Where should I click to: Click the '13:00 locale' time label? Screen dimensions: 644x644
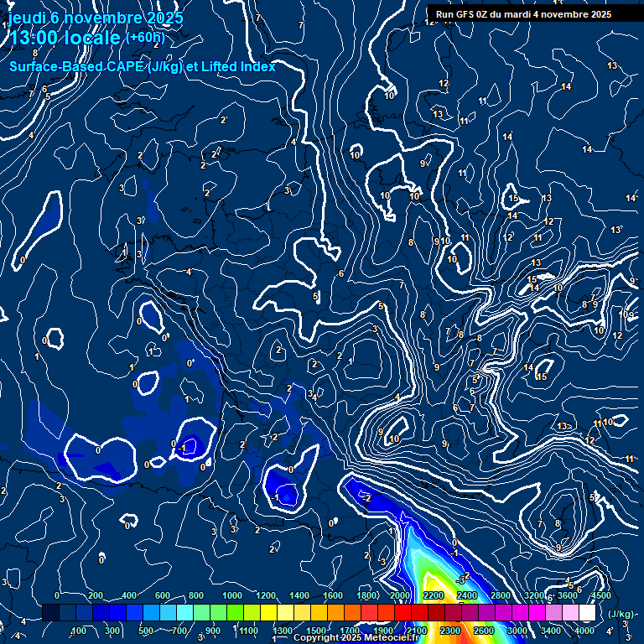[x=65, y=38]
